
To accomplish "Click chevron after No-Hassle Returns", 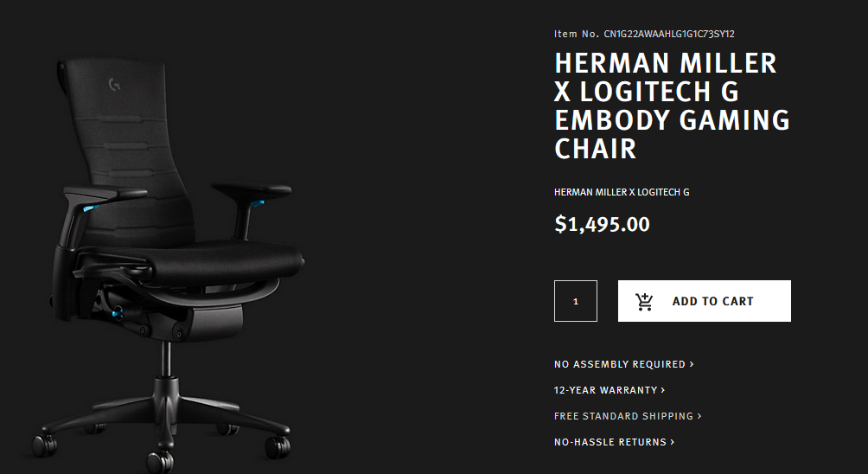I will point(672,443).
